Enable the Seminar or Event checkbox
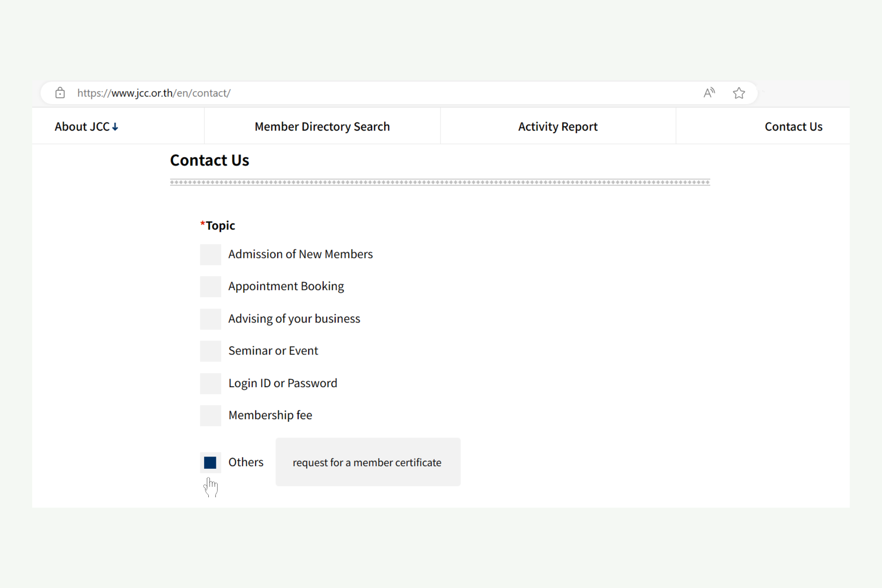 210,351
